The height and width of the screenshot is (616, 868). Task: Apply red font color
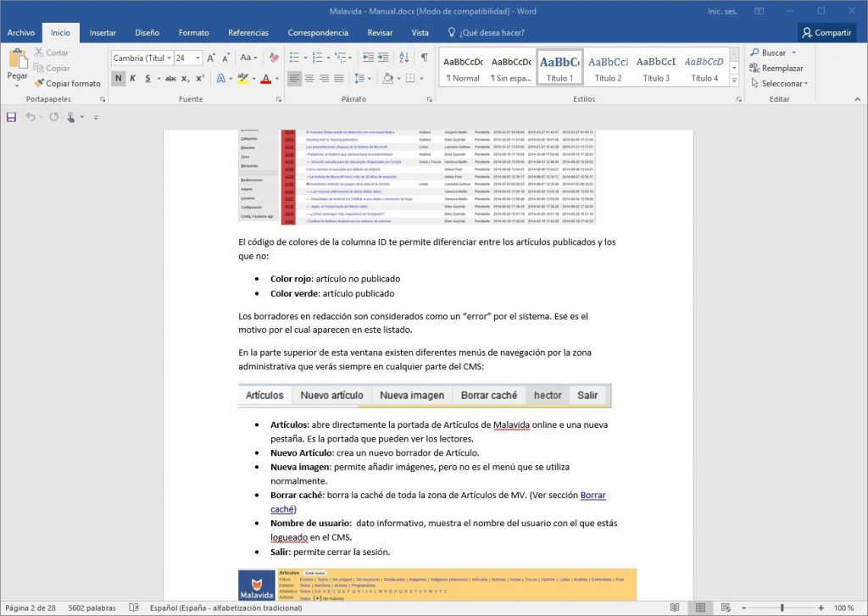coord(266,79)
